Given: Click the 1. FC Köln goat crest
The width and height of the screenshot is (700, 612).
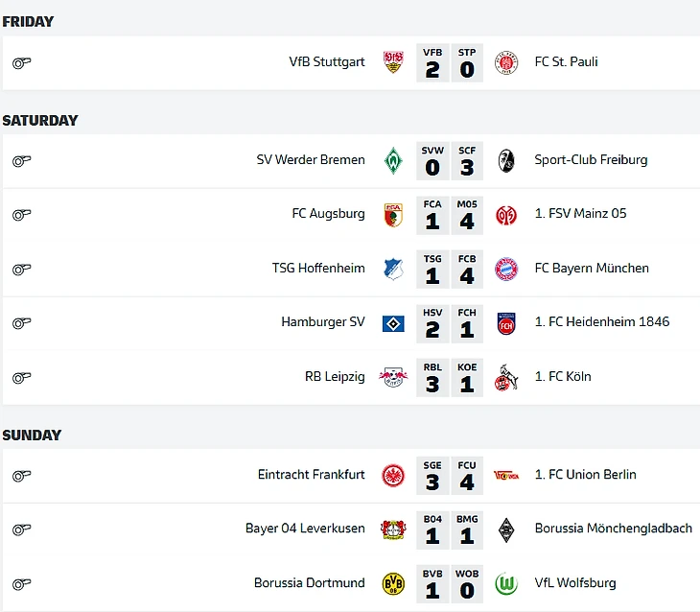Looking at the screenshot, I should point(506,378).
